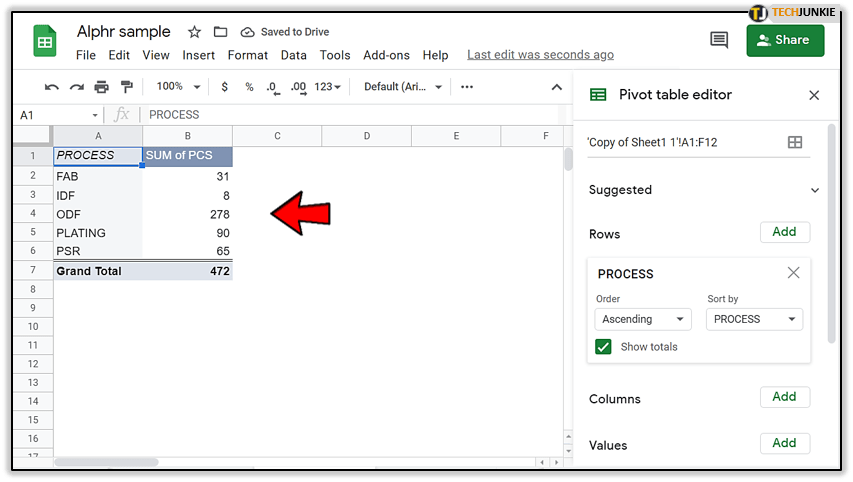The width and height of the screenshot is (853, 482).
Task: Toggle the Show totals checkbox
Action: pyautogui.click(x=603, y=346)
